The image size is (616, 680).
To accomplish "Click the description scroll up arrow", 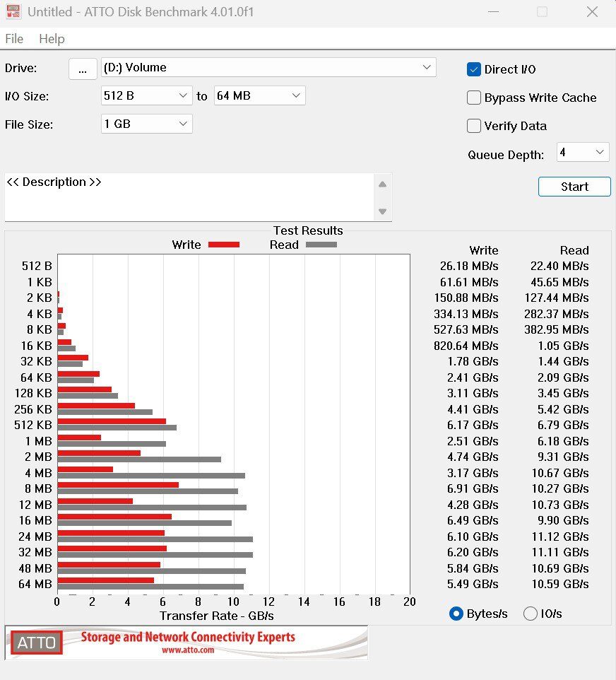I will click(382, 184).
